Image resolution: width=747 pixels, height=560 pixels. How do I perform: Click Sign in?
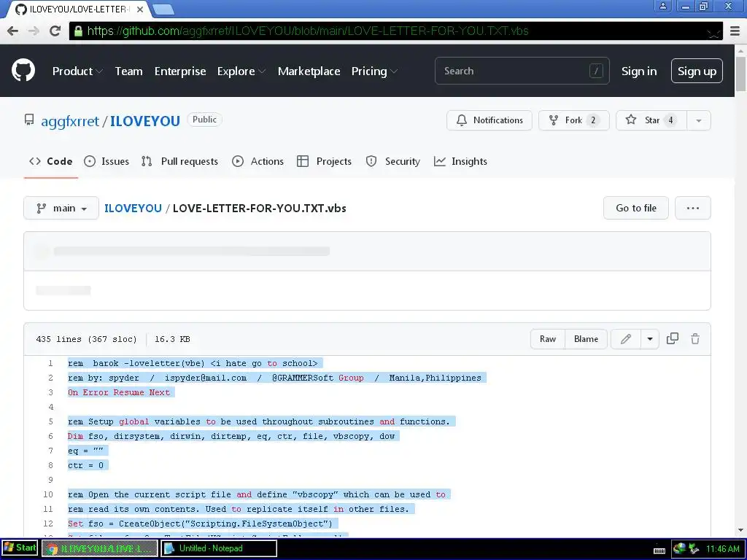coord(639,71)
